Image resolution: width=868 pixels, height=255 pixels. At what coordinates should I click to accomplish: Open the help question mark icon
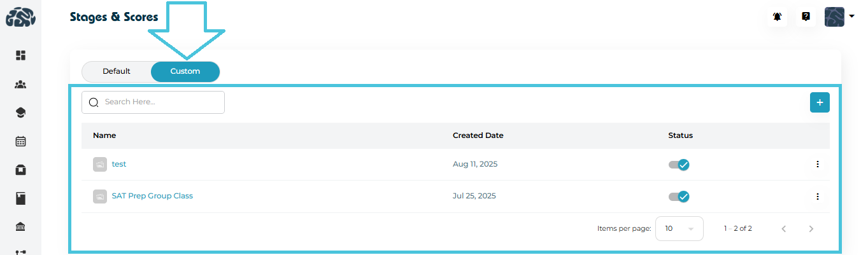(x=806, y=17)
